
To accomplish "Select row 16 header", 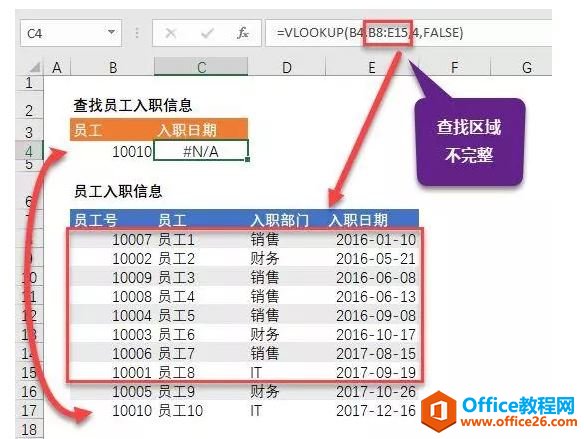I will click(x=29, y=392).
